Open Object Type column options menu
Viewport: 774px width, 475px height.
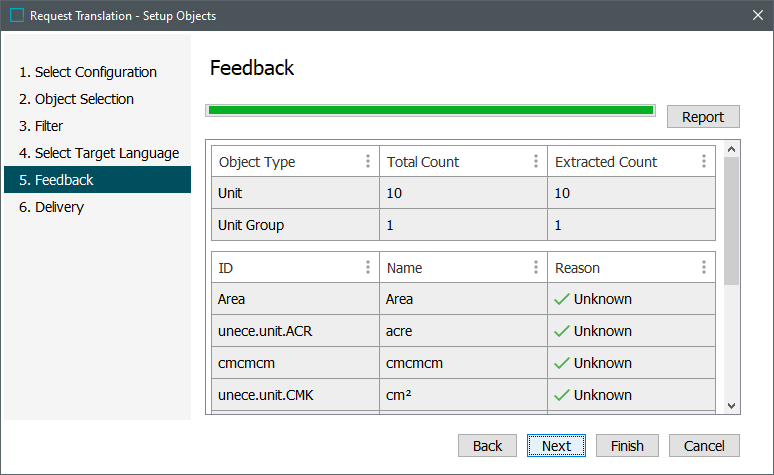[367, 162]
